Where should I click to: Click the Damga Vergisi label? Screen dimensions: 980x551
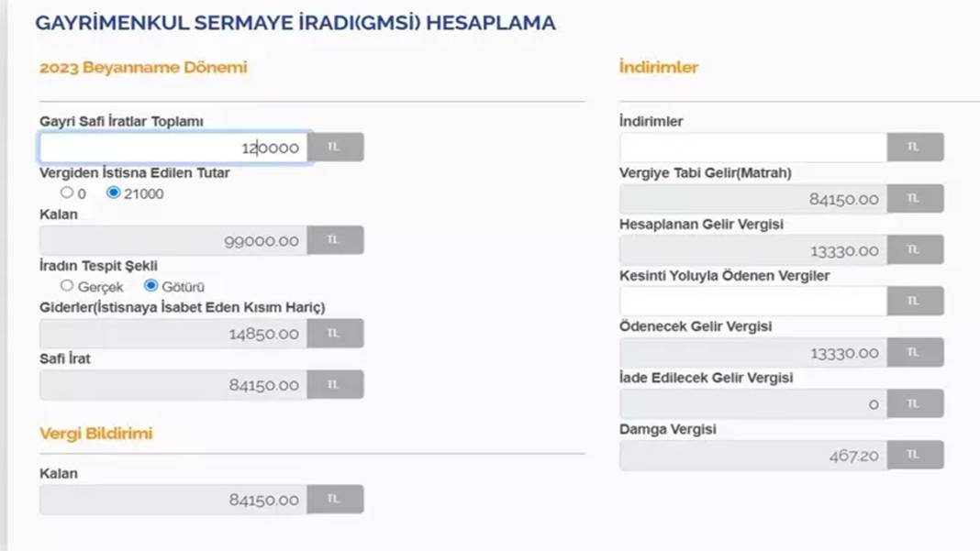[667, 429]
